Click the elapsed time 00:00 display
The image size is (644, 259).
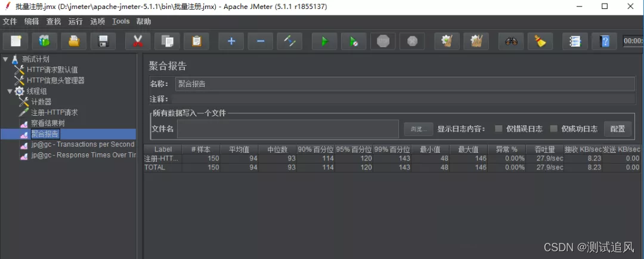tap(633, 41)
